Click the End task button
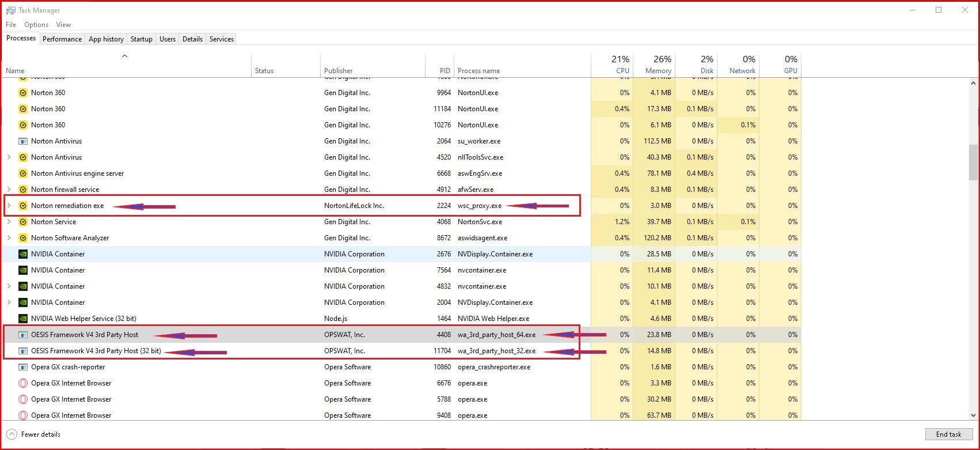The image size is (980, 450). pyautogui.click(x=948, y=434)
